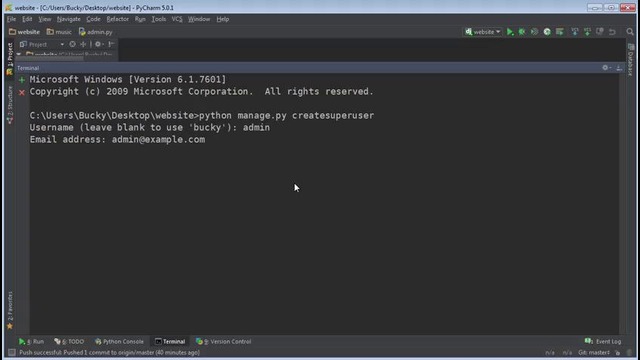Click the Compare/Show History toolbar icon
The width and height of the screenshot is (640, 360).
pyautogui.click(x=600, y=32)
